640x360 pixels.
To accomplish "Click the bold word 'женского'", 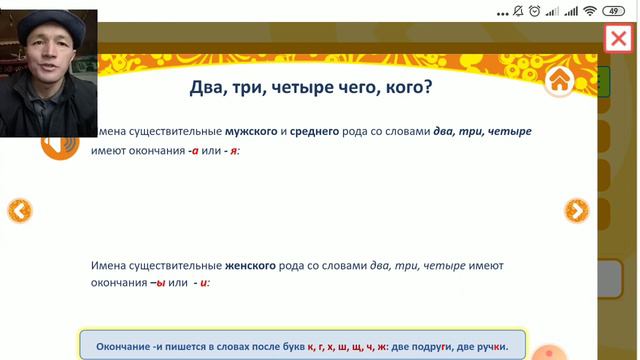I will [x=250, y=266].
